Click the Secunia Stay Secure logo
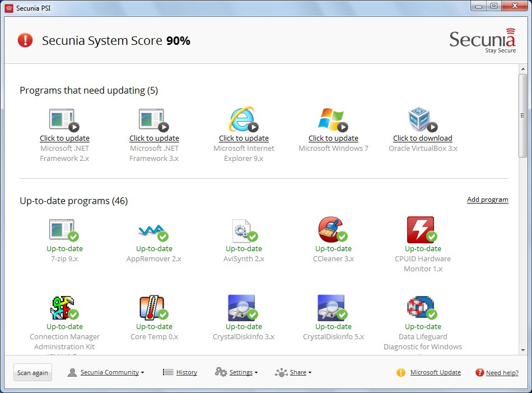 click(483, 41)
